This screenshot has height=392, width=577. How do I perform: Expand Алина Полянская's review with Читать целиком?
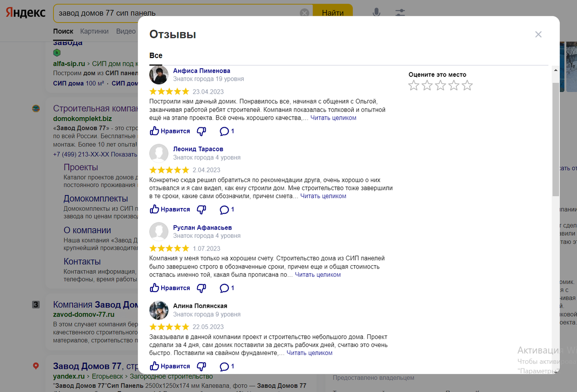tap(310, 353)
